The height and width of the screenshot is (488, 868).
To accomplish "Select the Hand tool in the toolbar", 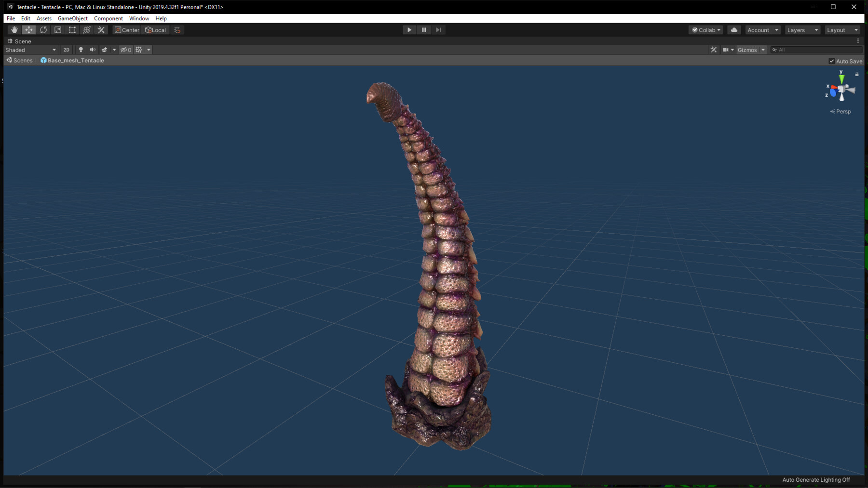I will click(x=14, y=29).
